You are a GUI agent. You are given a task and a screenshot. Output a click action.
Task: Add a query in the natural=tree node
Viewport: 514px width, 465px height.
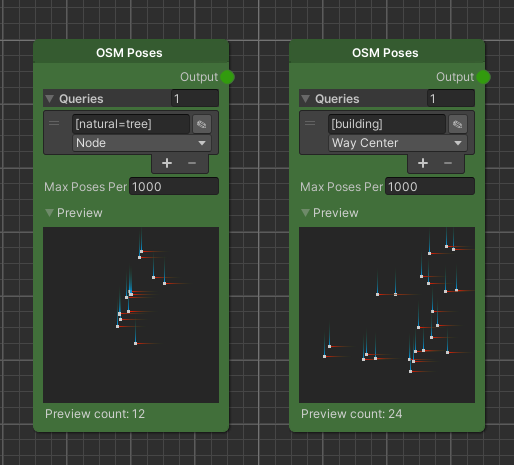click(x=167, y=163)
